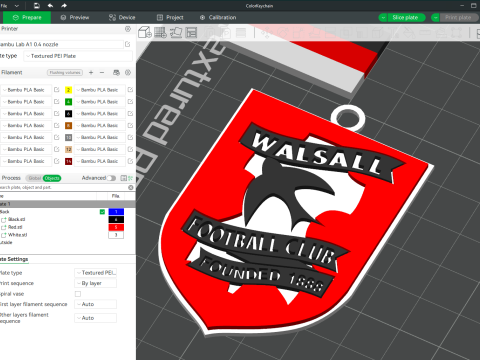
Task: Open the Textured PEI Plate type dropdown
Action: 78,56
